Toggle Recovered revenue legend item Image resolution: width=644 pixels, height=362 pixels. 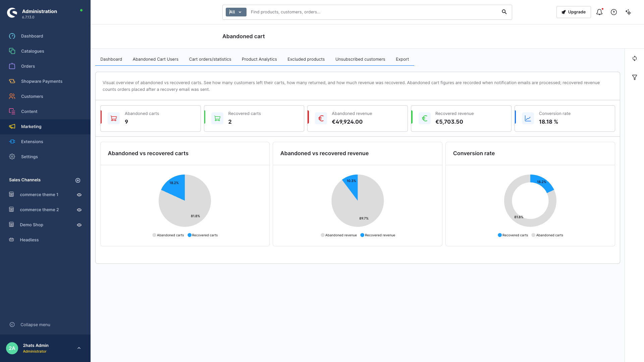coord(378,235)
